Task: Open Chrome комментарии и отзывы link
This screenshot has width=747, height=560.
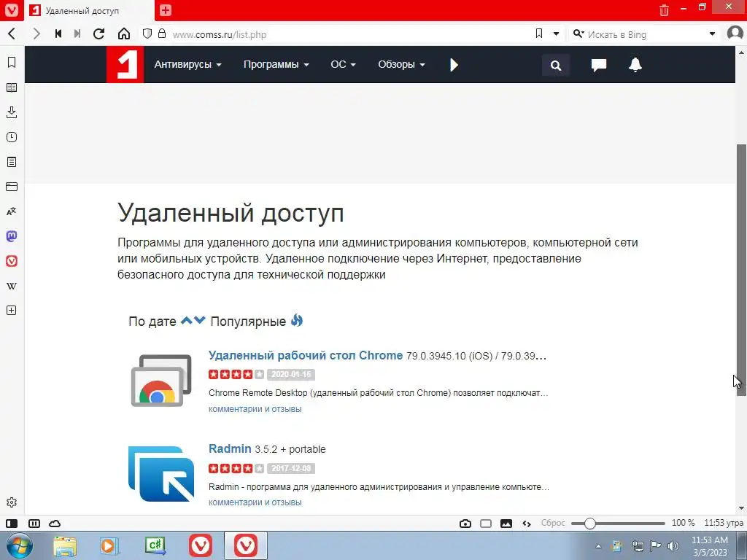Action: [255, 408]
